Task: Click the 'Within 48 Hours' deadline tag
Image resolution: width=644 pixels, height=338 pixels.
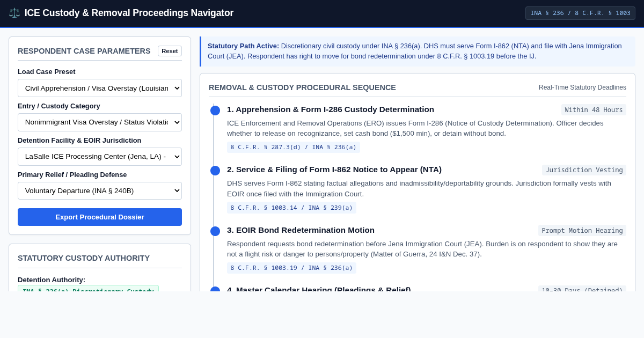Action: (594, 110)
